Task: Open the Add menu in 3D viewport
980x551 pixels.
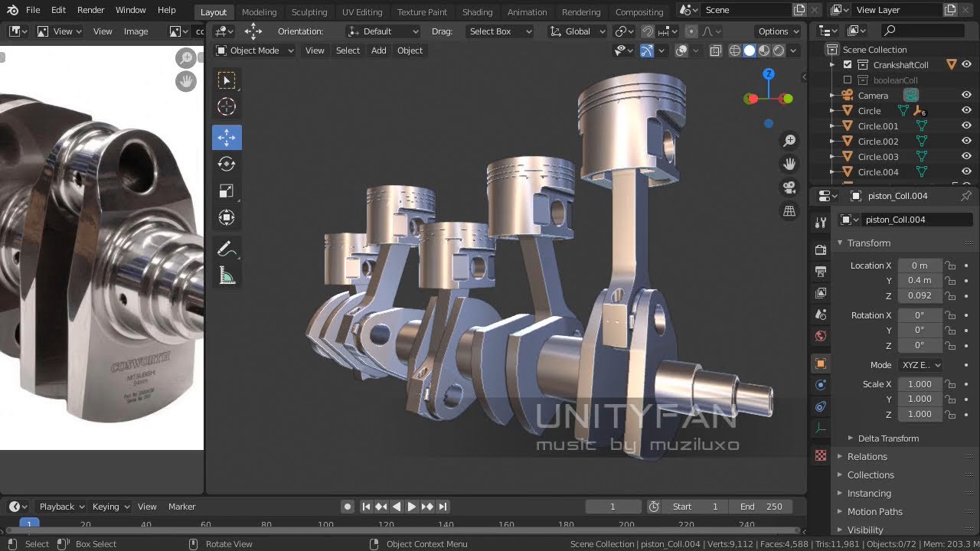Action: click(379, 51)
